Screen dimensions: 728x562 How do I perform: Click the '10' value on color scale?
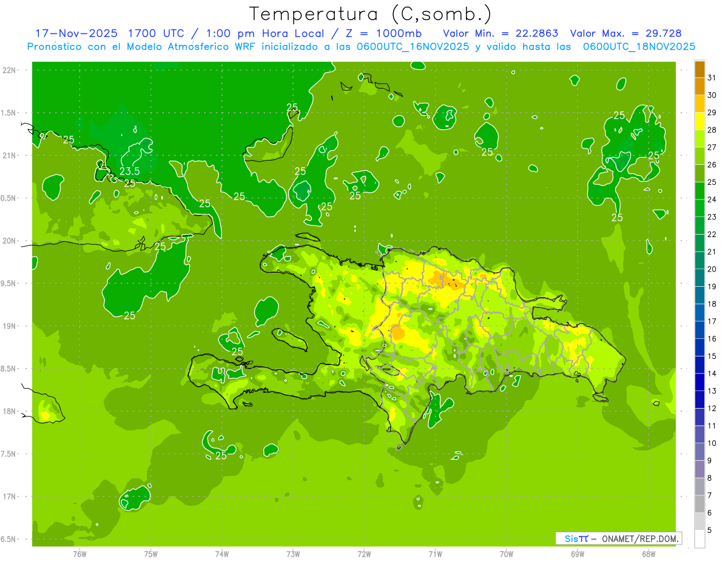(x=712, y=443)
